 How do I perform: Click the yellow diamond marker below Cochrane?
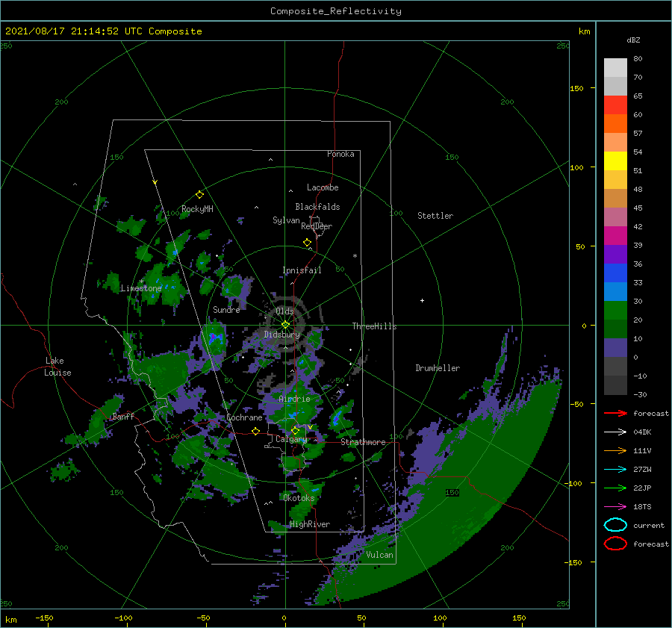[256, 431]
